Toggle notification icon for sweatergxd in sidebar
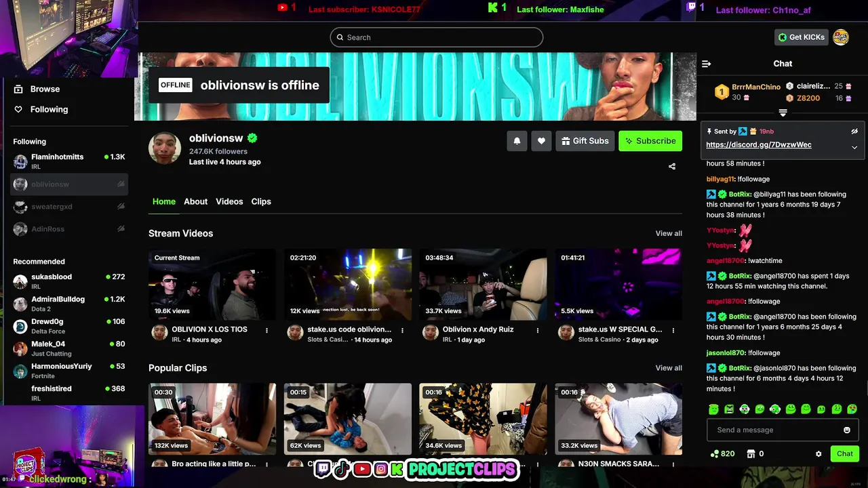Image resolution: width=868 pixels, height=488 pixels. pos(121,207)
